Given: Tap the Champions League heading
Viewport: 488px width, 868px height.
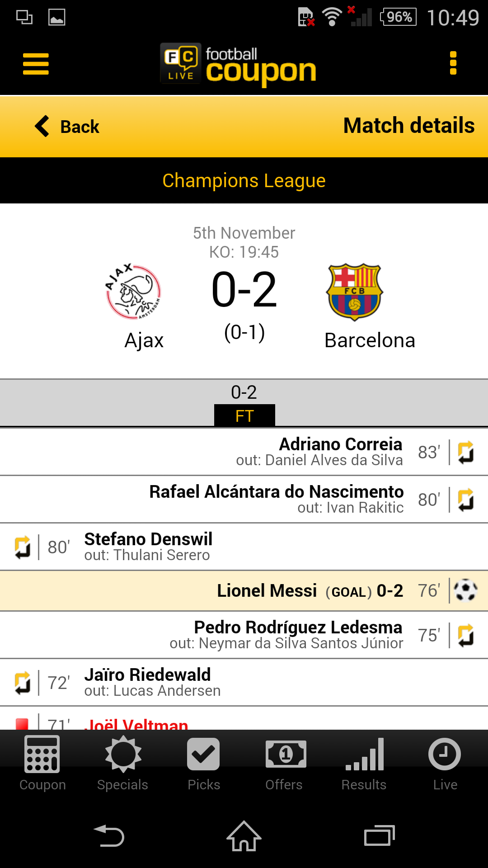Looking at the screenshot, I should click(x=244, y=180).
